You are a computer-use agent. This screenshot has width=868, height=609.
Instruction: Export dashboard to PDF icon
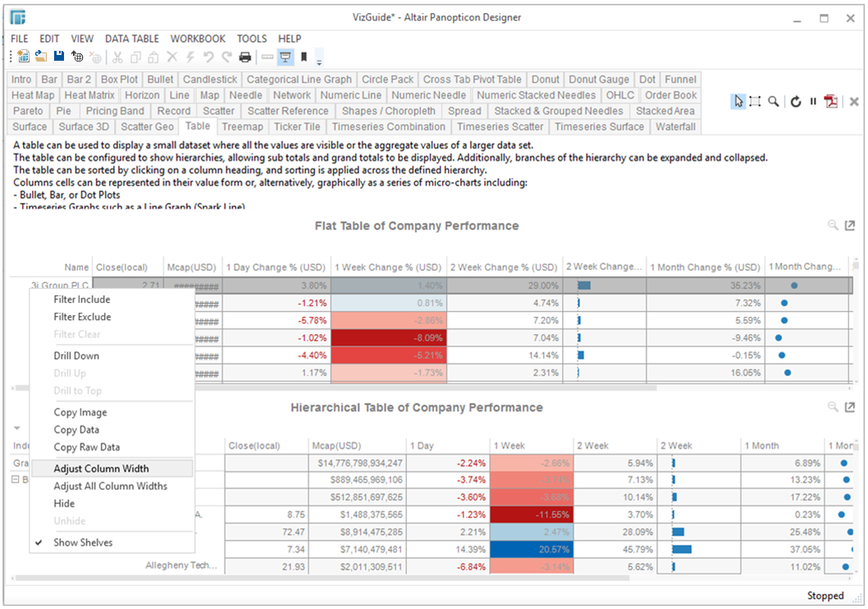832,102
